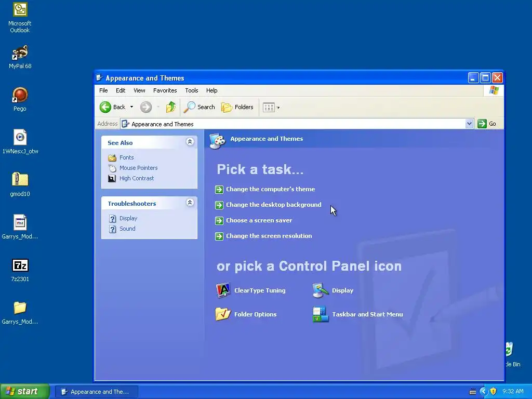The height and width of the screenshot is (399, 532).
Task: Select the Pego desktop icon
Action: pos(20,99)
